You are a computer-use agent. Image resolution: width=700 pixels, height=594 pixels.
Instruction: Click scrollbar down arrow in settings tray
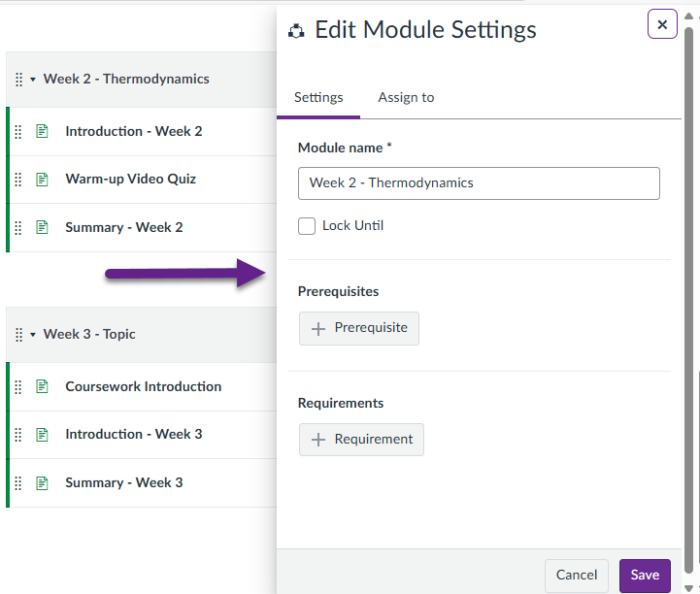[689, 588]
